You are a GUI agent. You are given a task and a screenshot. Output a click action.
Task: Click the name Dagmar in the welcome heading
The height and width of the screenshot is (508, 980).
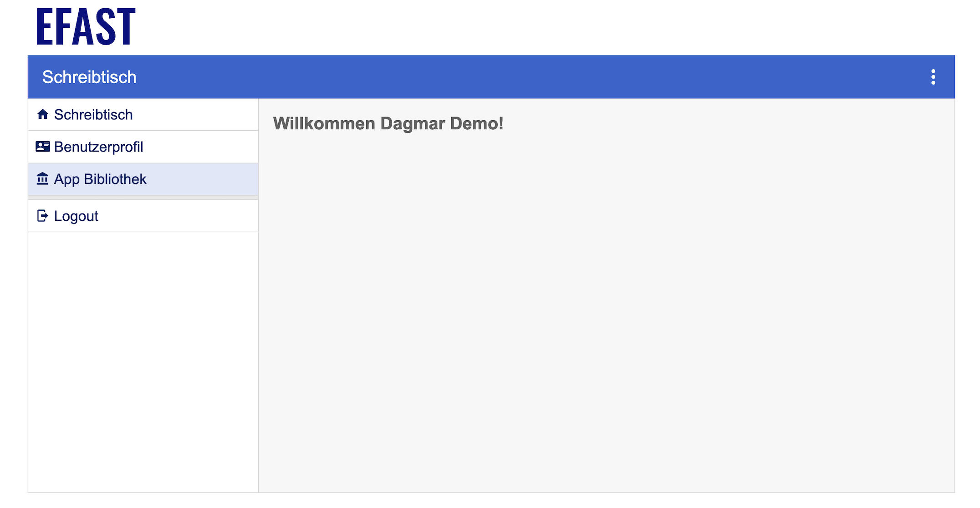pos(412,124)
